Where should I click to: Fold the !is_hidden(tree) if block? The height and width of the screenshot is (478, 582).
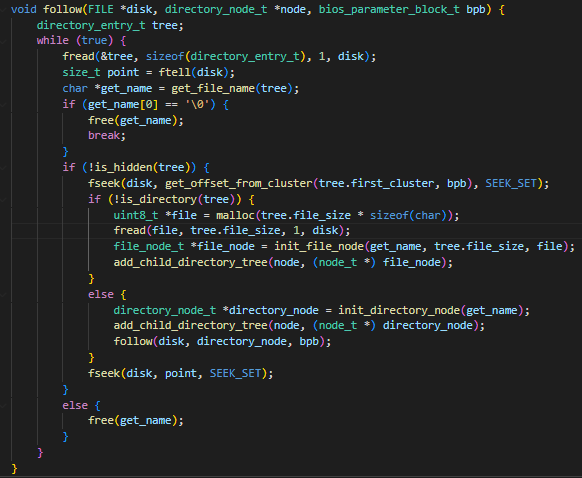(x=3, y=168)
